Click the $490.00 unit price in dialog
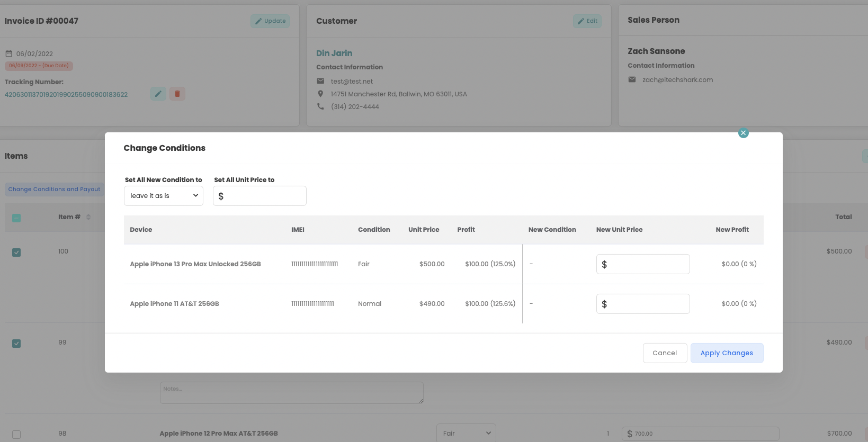868x442 pixels. point(432,304)
